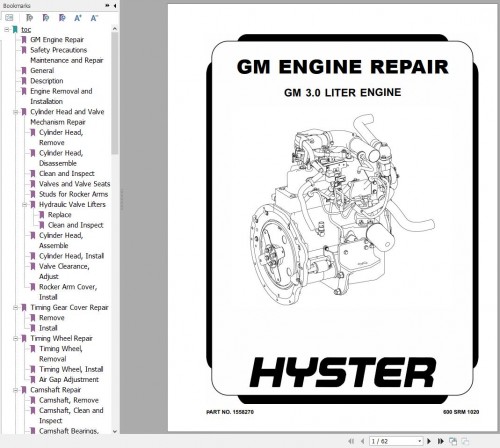Open Timing Wheel, Removal bookmark
500x448 pixels.
click(x=61, y=354)
